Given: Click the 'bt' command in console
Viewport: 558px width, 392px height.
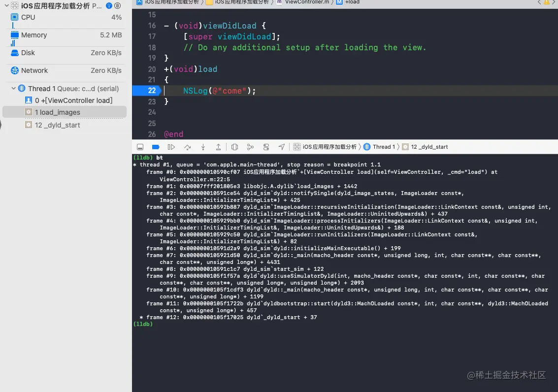Looking at the screenshot, I should [x=160, y=158].
